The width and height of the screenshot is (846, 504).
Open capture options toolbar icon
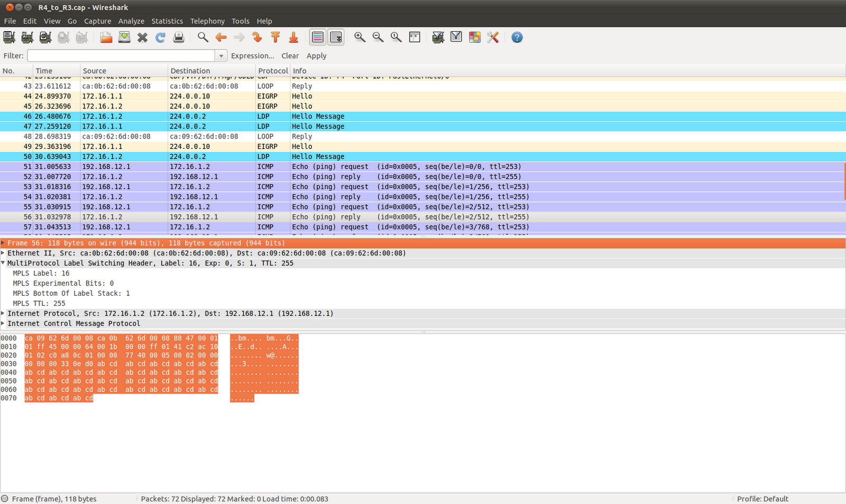pos(27,37)
